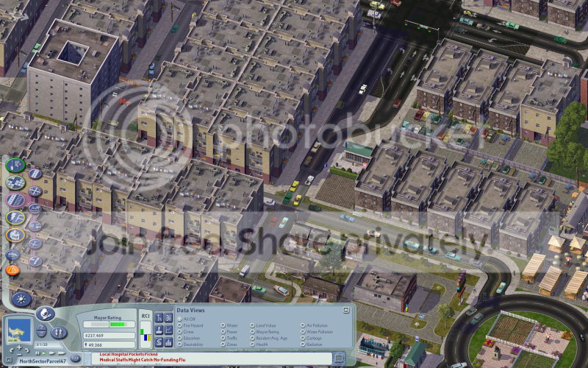Screen dimensions: 588x368
Task: Open the bar-chart info panel button
Action: 168,342
